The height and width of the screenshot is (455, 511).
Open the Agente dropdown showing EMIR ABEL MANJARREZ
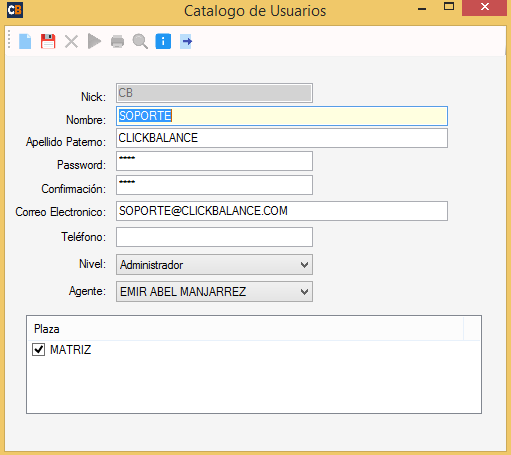point(214,292)
